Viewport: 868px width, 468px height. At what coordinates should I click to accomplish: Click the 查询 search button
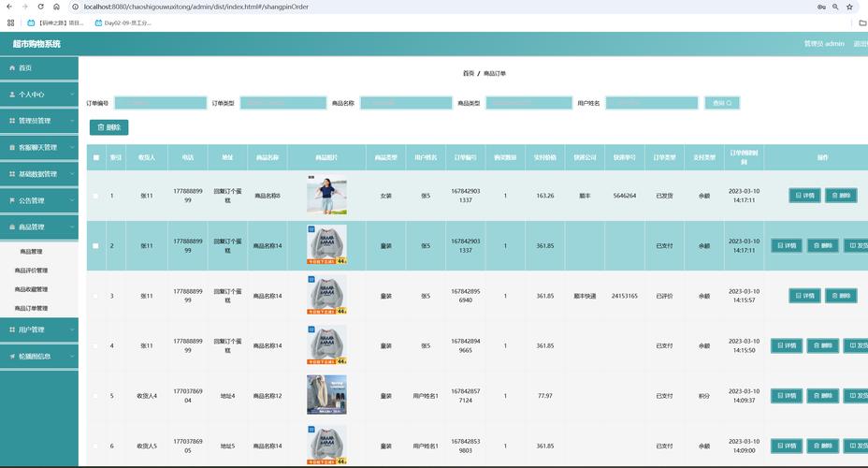click(x=722, y=103)
